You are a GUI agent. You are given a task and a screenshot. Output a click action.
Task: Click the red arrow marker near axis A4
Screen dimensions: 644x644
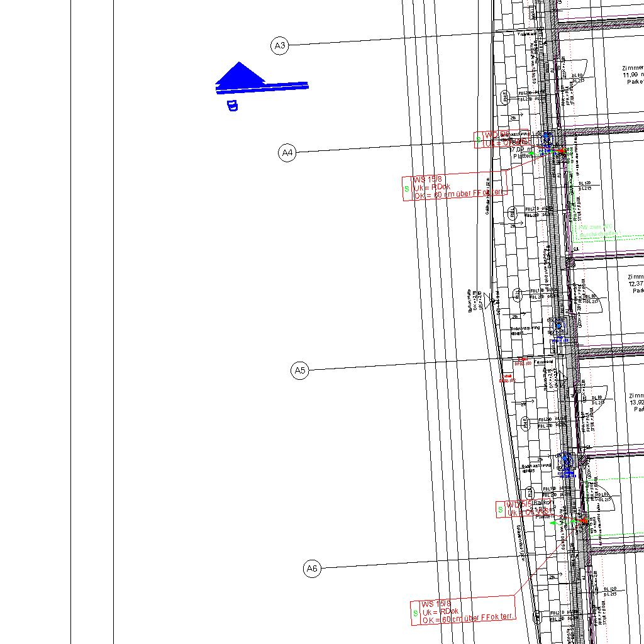pyautogui.click(x=560, y=152)
